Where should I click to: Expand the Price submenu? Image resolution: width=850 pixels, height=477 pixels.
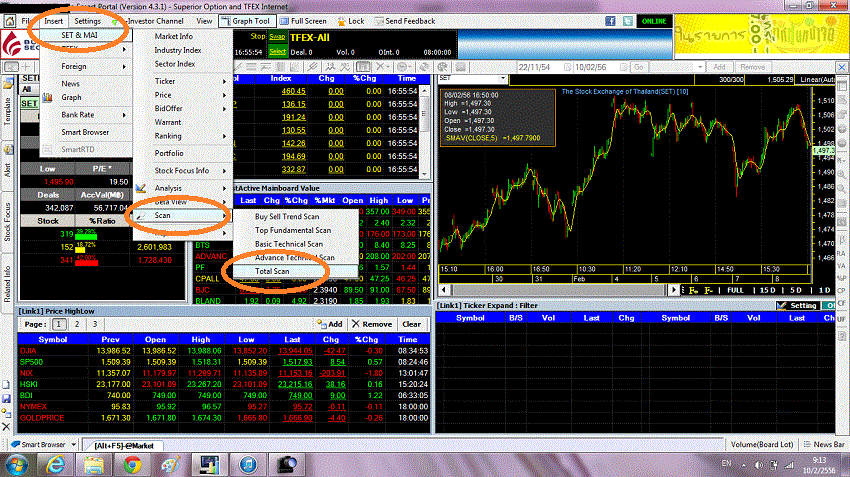pyautogui.click(x=183, y=95)
